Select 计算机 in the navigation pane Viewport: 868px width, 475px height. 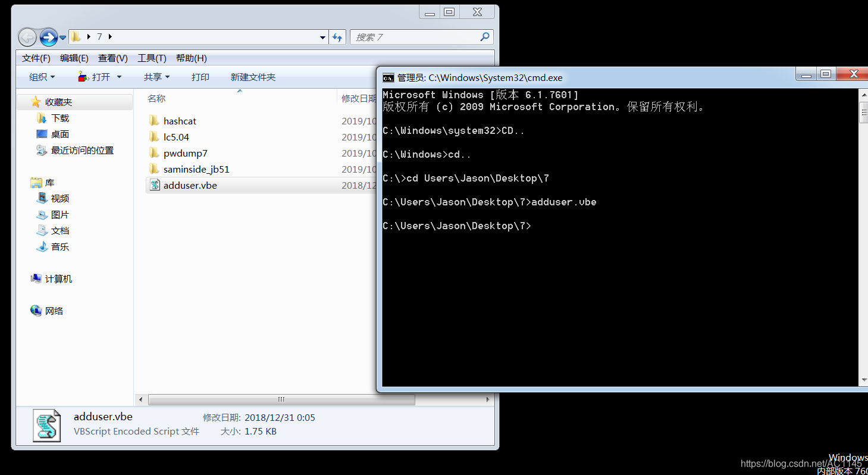coord(58,279)
